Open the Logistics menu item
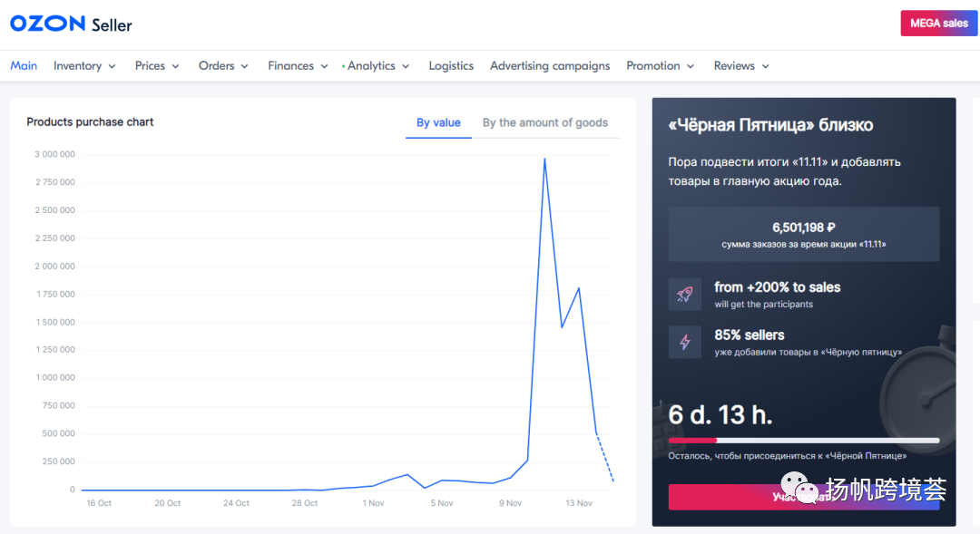The image size is (980, 534). coord(451,65)
